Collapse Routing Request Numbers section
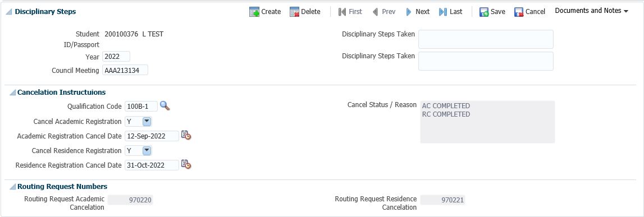The height and width of the screenshot is (217, 644). click(12, 187)
